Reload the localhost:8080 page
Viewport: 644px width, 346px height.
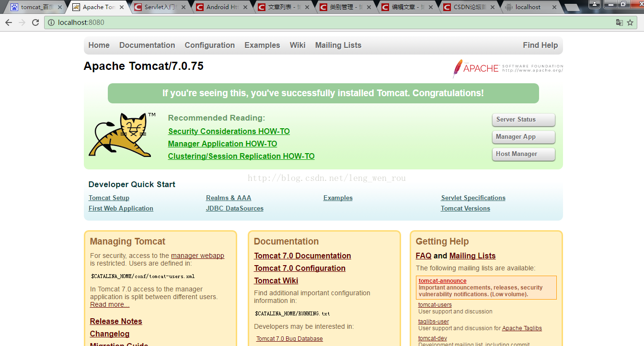pos(35,22)
